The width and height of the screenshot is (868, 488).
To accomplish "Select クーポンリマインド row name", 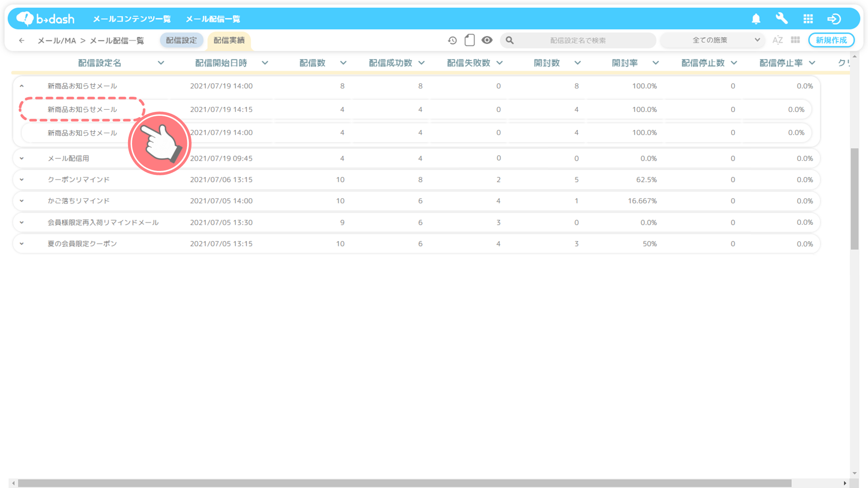I will 79,180.
